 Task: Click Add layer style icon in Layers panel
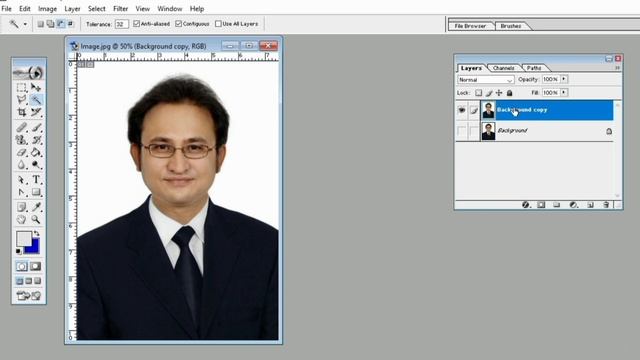(x=526, y=205)
